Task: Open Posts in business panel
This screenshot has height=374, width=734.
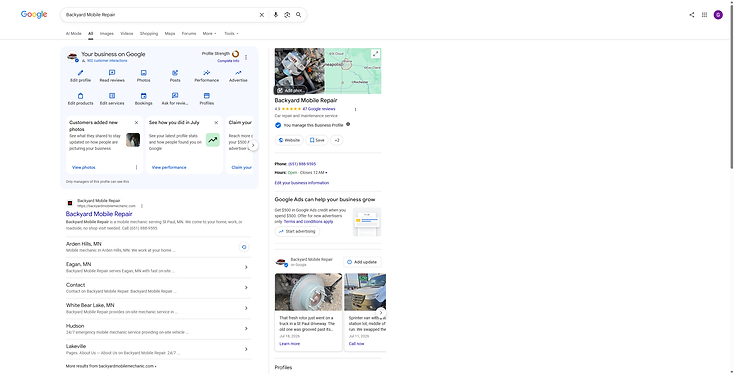Action: tap(175, 76)
